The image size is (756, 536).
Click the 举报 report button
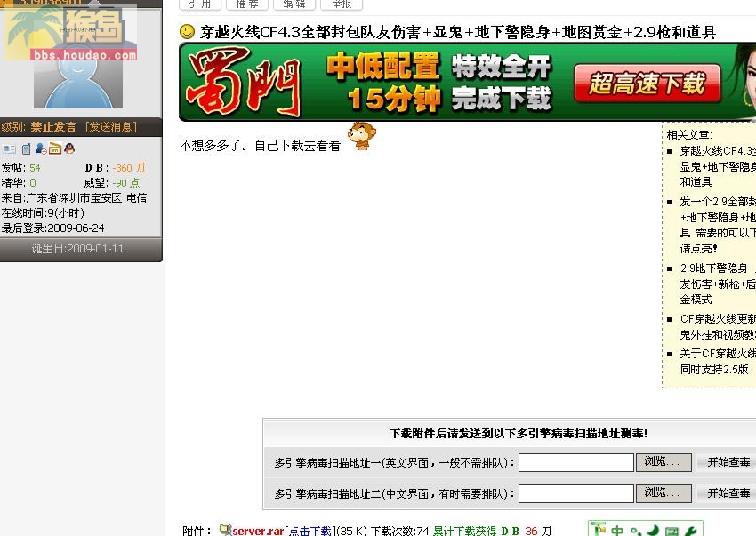[x=342, y=4]
